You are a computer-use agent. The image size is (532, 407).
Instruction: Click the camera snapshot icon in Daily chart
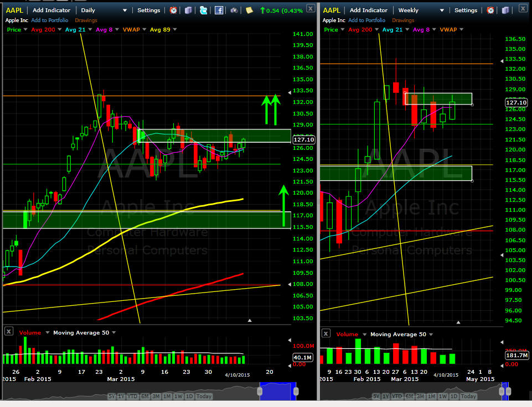[x=234, y=10]
